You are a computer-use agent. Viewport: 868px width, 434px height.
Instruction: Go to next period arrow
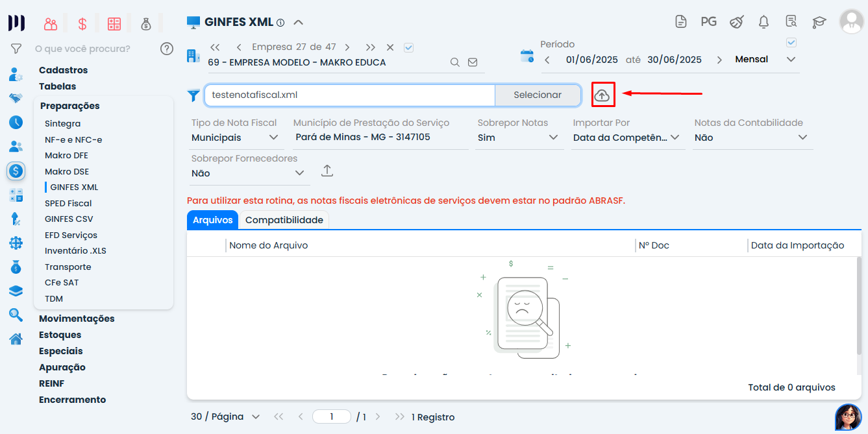(x=719, y=60)
